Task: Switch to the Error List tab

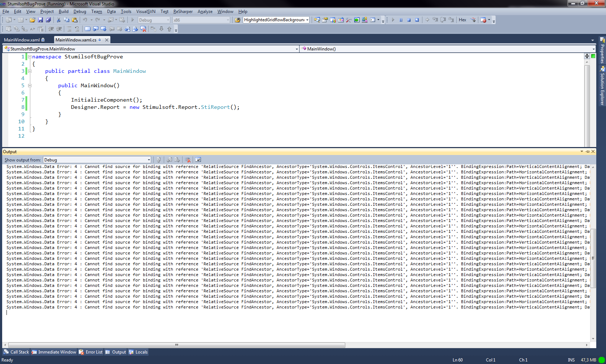Action: point(91,352)
